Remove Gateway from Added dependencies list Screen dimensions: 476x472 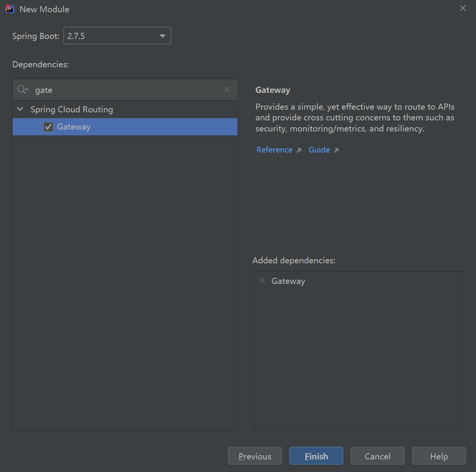[x=262, y=281]
